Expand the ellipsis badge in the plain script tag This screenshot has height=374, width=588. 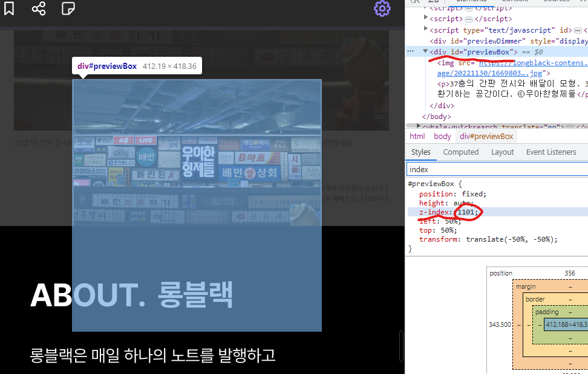469,19
